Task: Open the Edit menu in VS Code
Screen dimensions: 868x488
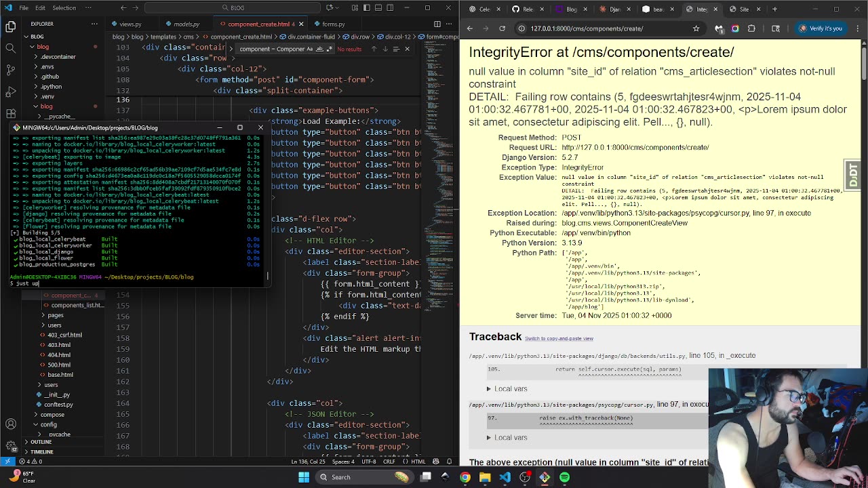Action: (x=40, y=7)
